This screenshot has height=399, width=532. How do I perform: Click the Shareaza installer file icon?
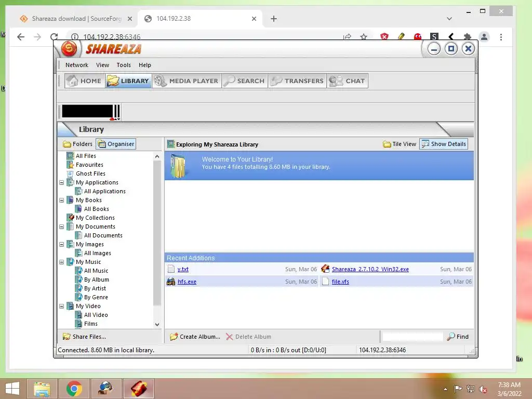[x=325, y=269]
